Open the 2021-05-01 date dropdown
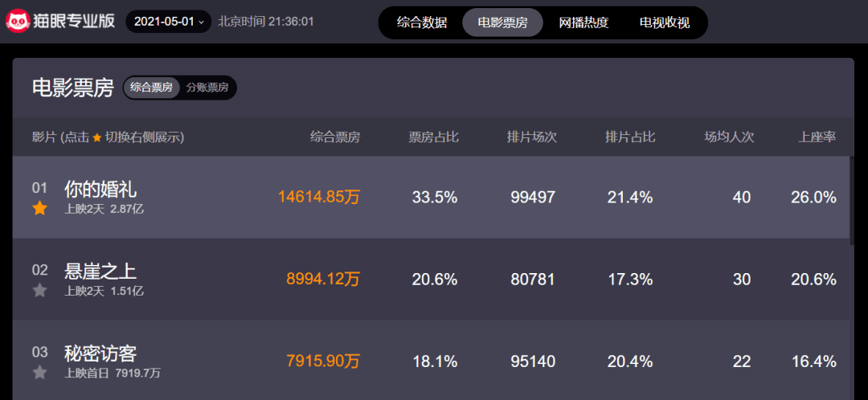868x400 pixels. [x=169, y=22]
